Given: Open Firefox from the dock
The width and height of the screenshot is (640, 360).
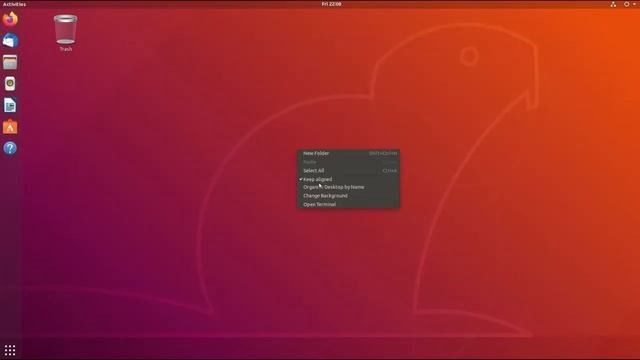Looking at the screenshot, I should click(x=10, y=19).
